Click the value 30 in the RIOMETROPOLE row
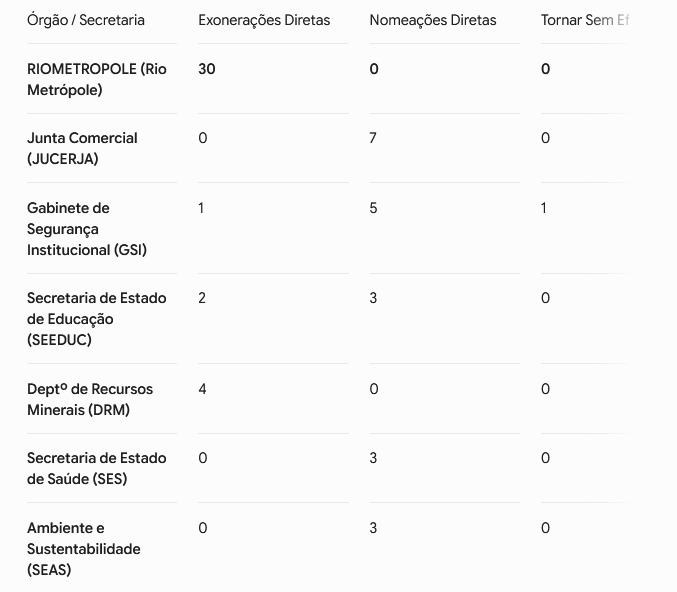Viewport: 677px width, 592px height. coord(206,69)
